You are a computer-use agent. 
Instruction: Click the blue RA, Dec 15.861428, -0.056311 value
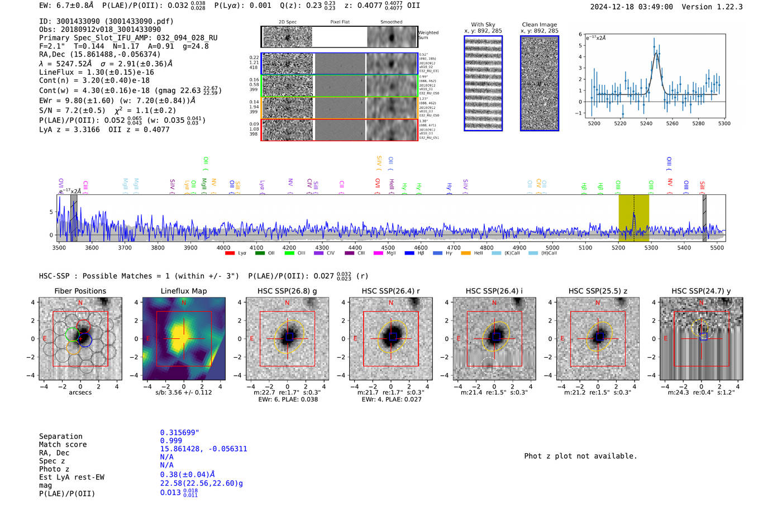[203, 449]
